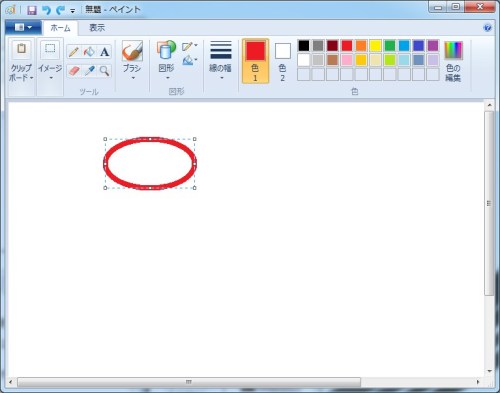Switch to the View (表示) tab
The image size is (500, 393).
(97, 28)
